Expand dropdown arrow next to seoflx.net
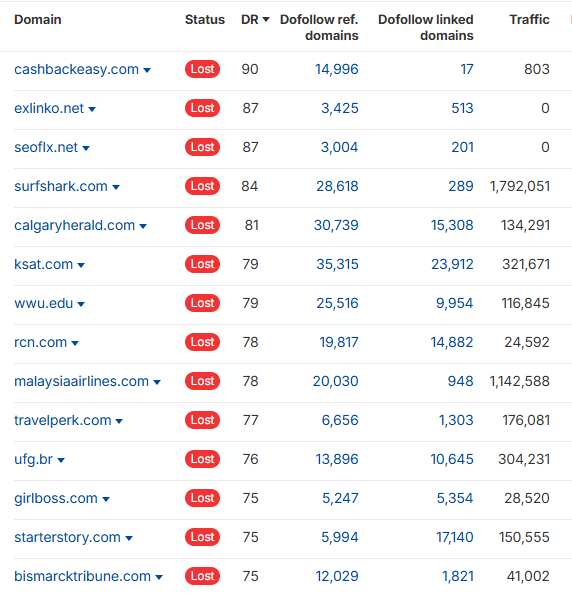Screen dimensions: 572x594 click(86, 148)
